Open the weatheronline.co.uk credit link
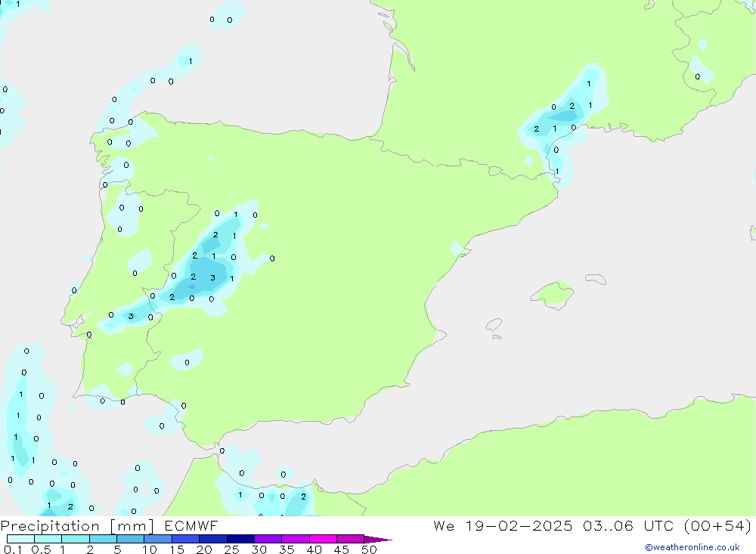The height and width of the screenshot is (554, 756). tap(692, 547)
